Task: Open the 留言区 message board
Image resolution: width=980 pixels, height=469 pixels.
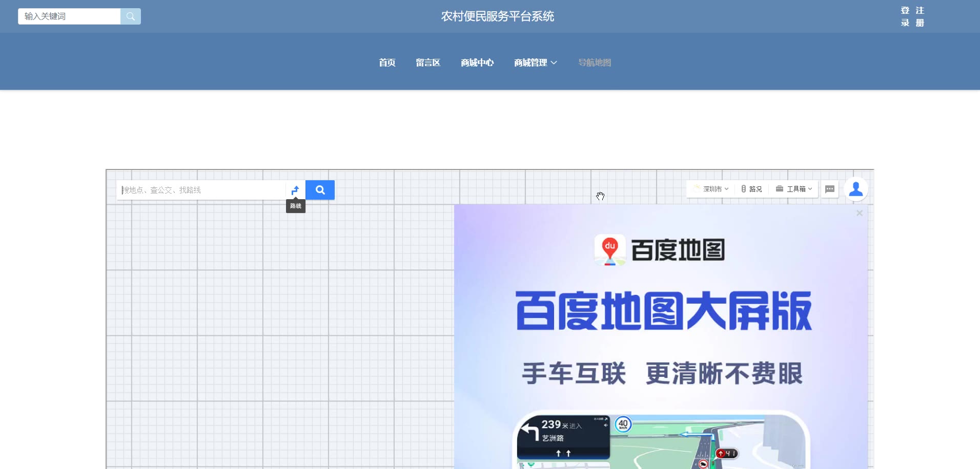Action: (428, 62)
